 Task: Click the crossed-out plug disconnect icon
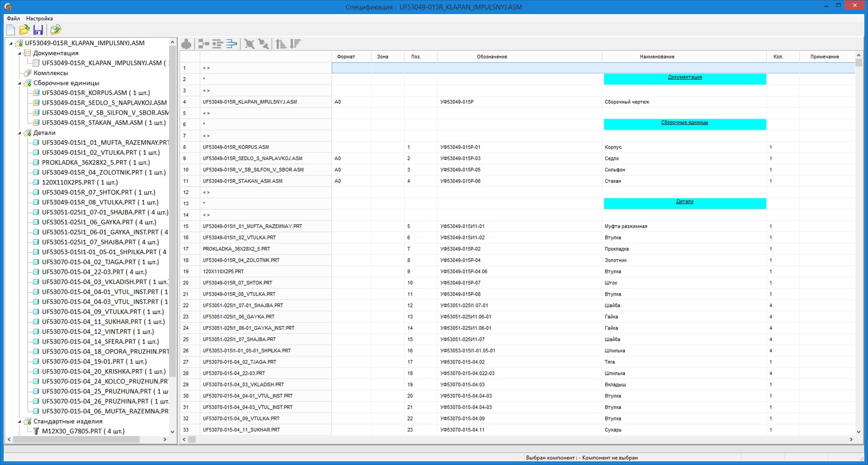click(250, 44)
